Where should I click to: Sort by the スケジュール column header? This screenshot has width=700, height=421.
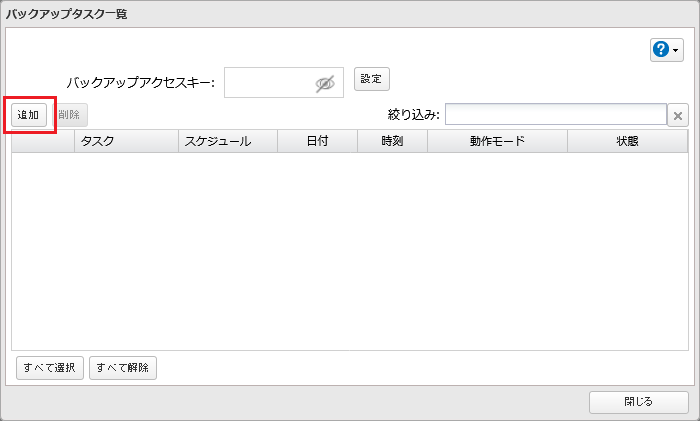click(x=228, y=141)
